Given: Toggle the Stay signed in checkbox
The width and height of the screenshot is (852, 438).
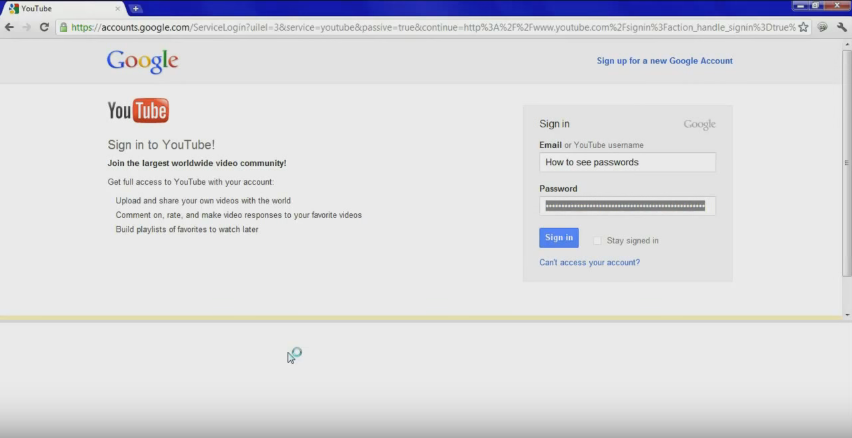Looking at the screenshot, I should 597,240.
